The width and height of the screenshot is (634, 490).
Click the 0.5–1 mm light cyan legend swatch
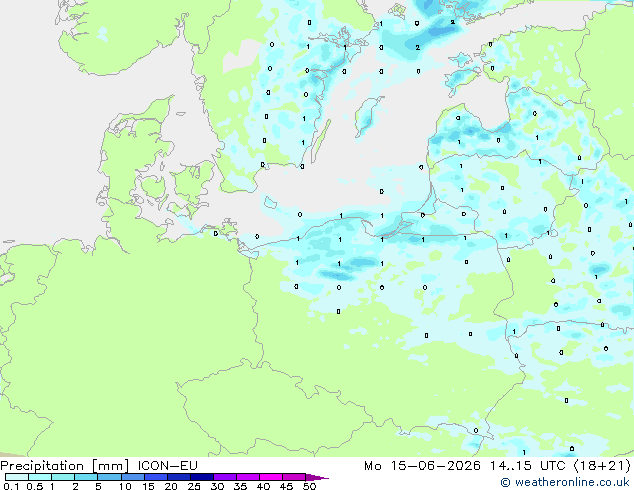click(40, 477)
